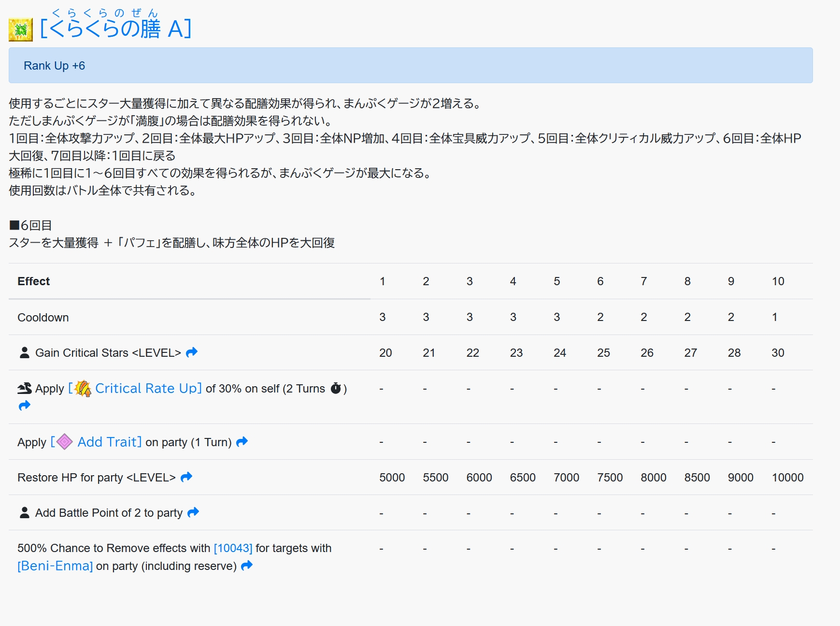Image resolution: width=840 pixels, height=626 pixels.
Task: Select level 6 column header
Action: [600, 281]
